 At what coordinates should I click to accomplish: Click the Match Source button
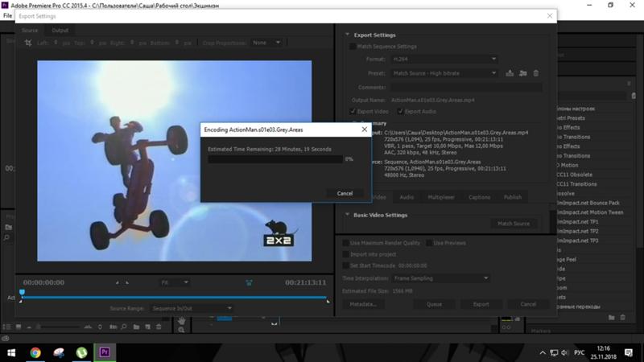514,224
